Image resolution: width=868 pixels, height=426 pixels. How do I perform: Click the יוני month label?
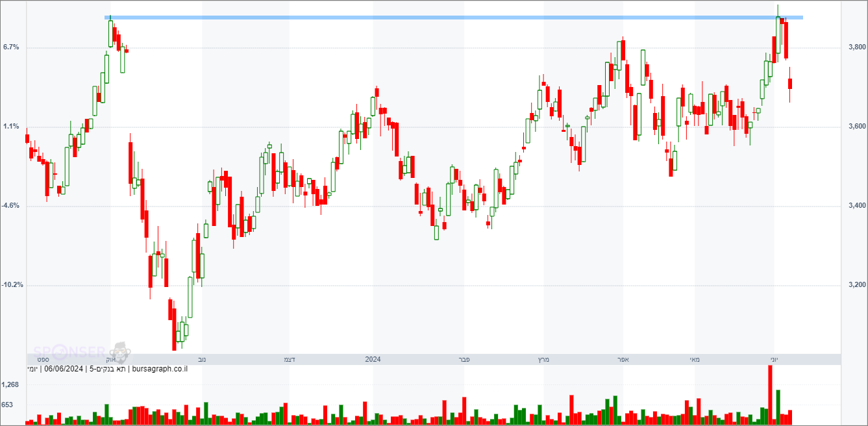(x=774, y=359)
